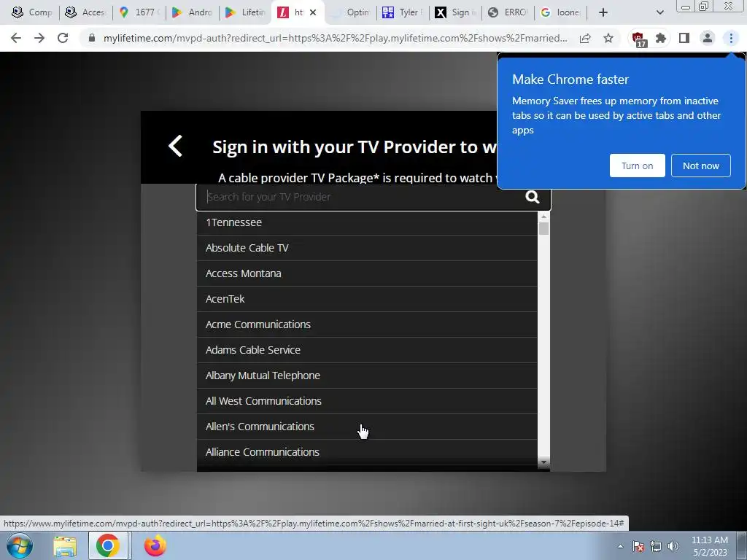The image size is (747, 560).
Task: Click provider list scrollbar down arrow
Action: 543,462
